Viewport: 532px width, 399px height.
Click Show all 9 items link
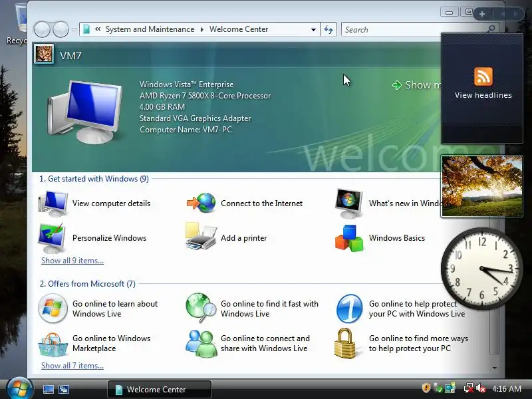[72, 261]
